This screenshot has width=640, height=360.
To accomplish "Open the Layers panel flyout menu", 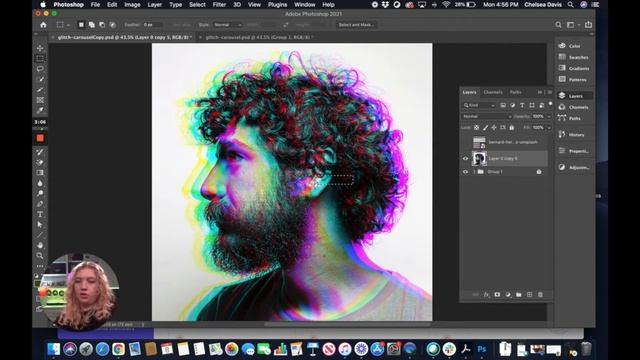I will 549,92.
